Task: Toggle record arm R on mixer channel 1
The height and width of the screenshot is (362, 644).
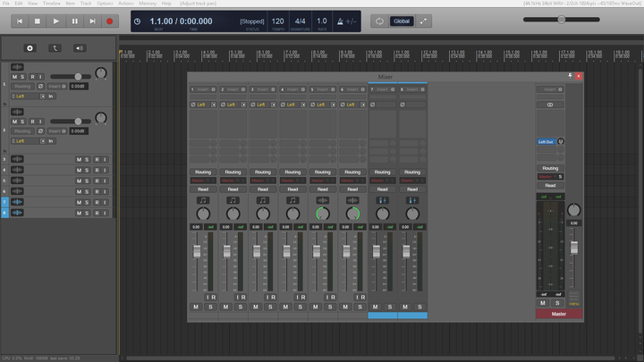Action: click(x=214, y=297)
